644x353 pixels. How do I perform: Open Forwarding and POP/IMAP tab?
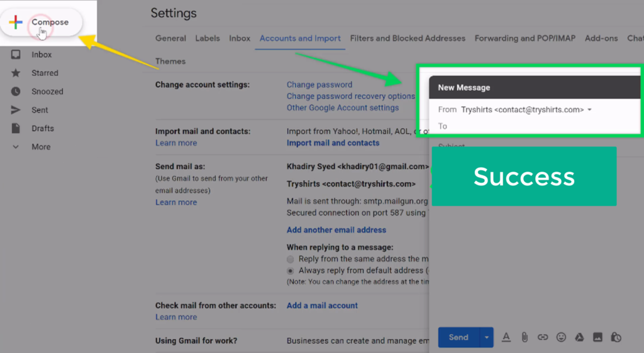[525, 38]
